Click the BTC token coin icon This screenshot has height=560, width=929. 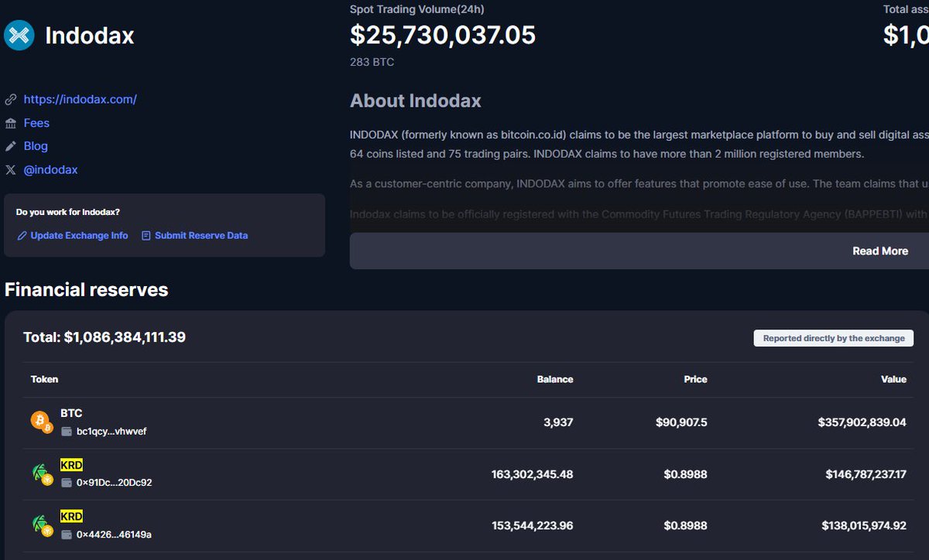[x=41, y=422]
